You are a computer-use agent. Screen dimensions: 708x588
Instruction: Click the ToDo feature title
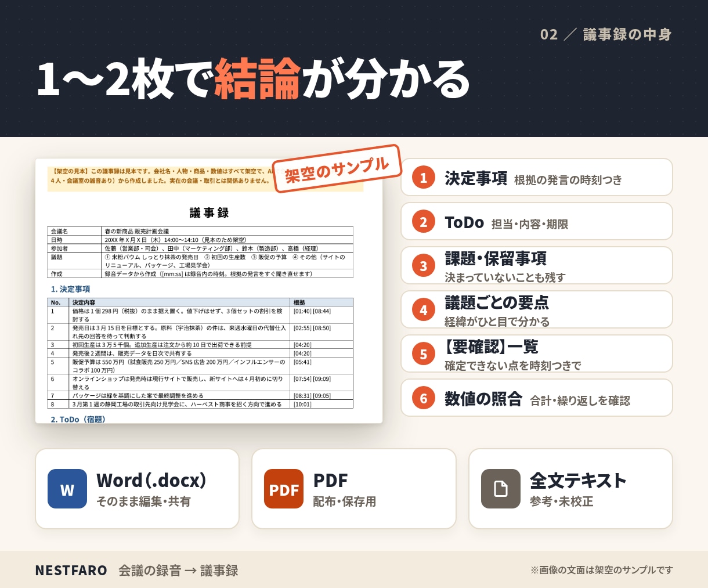pyautogui.click(x=464, y=222)
